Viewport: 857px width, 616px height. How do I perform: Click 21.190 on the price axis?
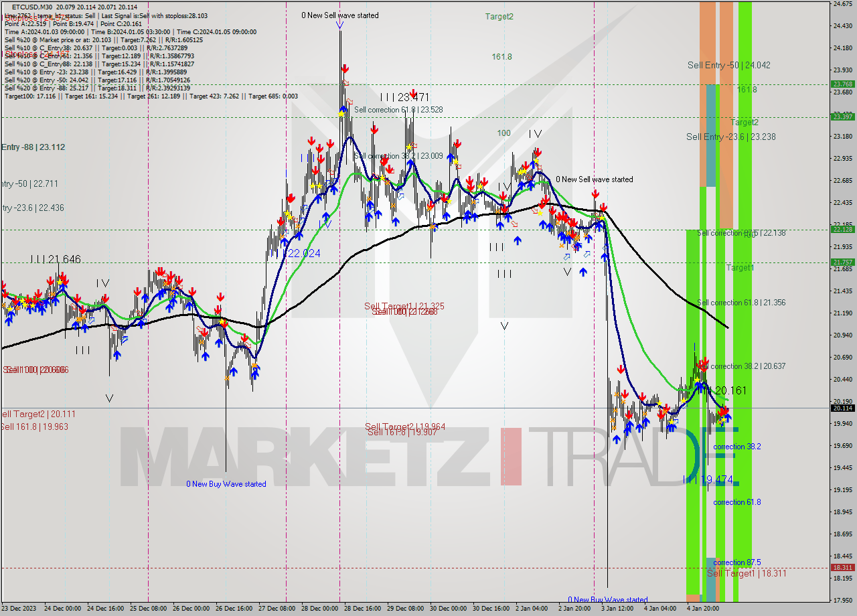point(842,313)
